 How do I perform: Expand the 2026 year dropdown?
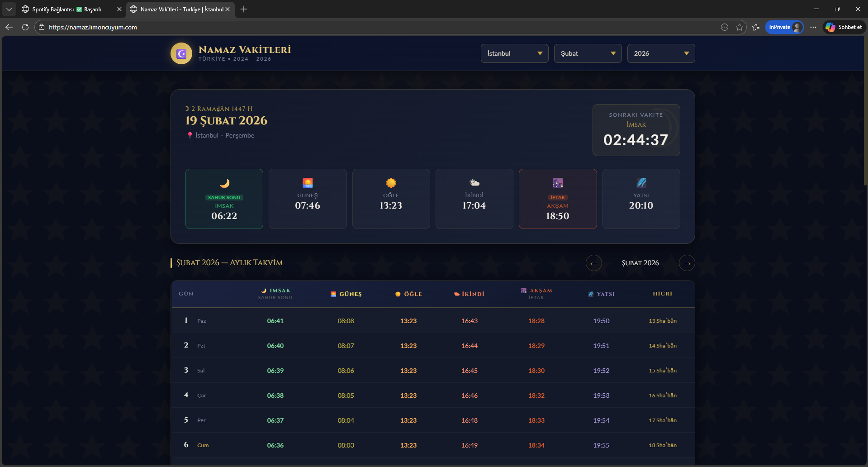pos(661,53)
